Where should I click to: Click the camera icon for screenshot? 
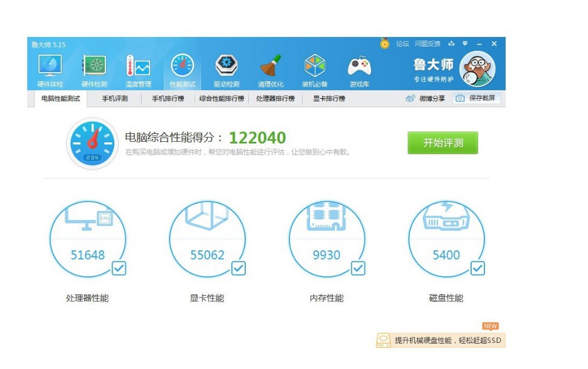[460, 98]
